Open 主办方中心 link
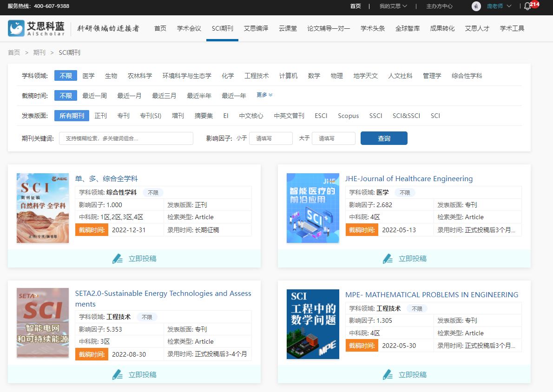Viewport: 553px width, 392px height. pyautogui.click(x=440, y=6)
